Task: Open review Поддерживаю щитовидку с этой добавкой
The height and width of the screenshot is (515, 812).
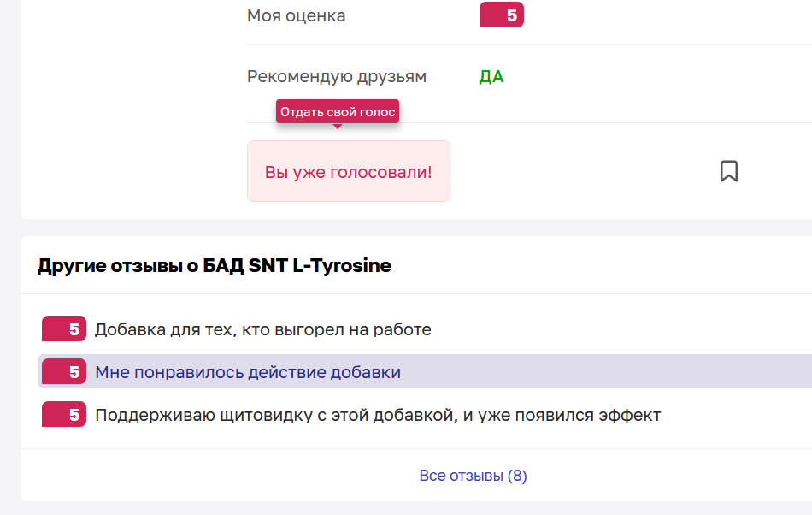Action: point(378,415)
